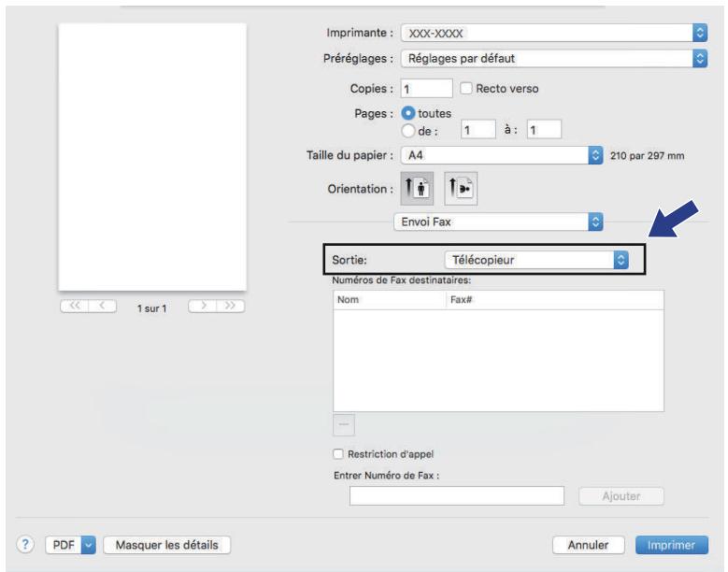Select the 'toutes' pages radio button
This screenshot has height=572, width=728.
coord(407,113)
